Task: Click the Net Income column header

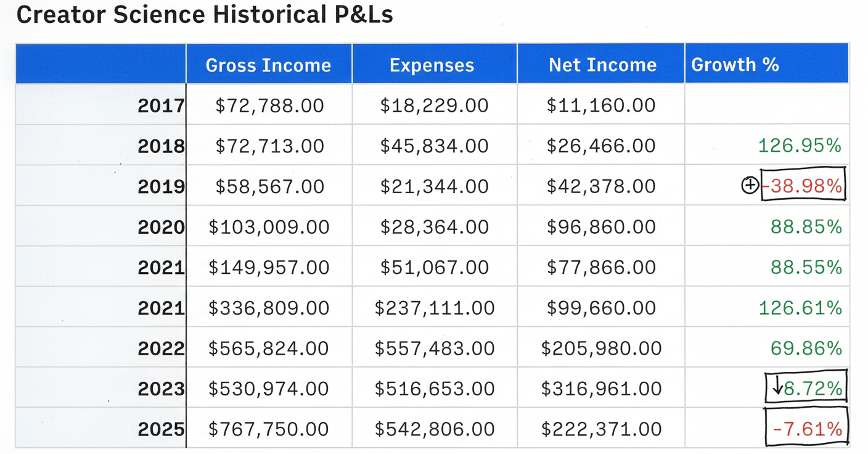Action: 602,65
